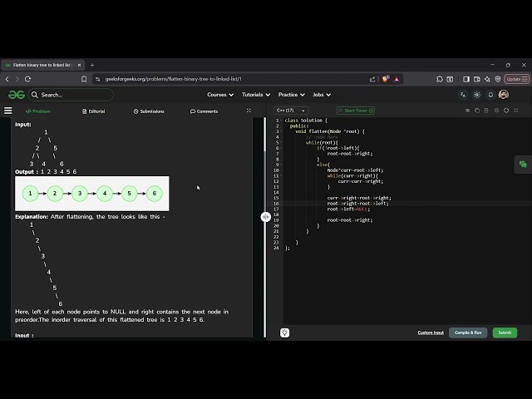Image resolution: width=532 pixels, height=399 pixels.
Task: Click the 'Explanation:' text
Action: tap(32, 217)
